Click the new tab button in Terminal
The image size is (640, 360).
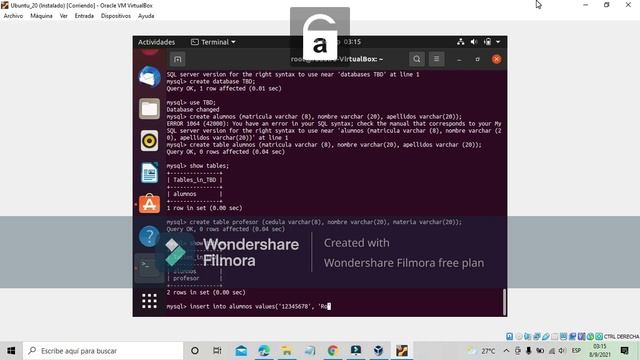tap(178, 59)
